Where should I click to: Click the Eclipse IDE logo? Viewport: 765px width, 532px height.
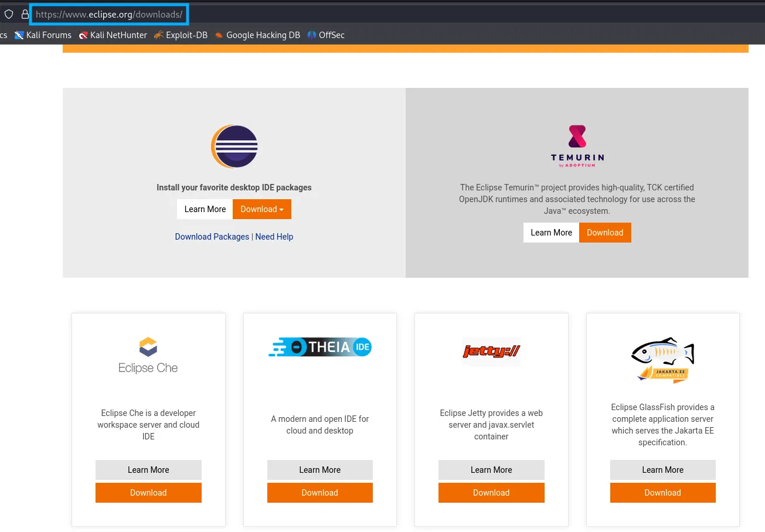(234, 146)
